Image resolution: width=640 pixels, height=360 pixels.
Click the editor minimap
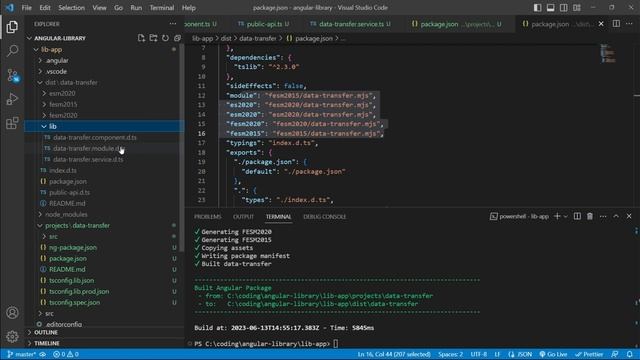tap(608, 53)
